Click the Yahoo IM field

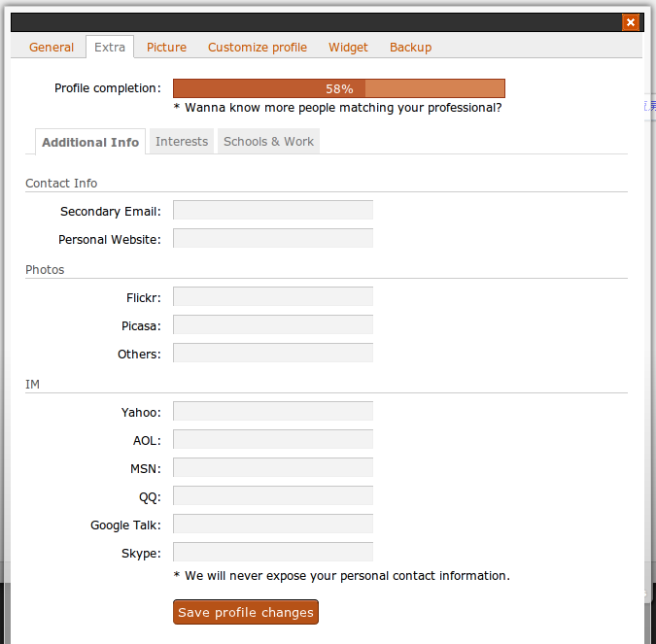[273, 412]
